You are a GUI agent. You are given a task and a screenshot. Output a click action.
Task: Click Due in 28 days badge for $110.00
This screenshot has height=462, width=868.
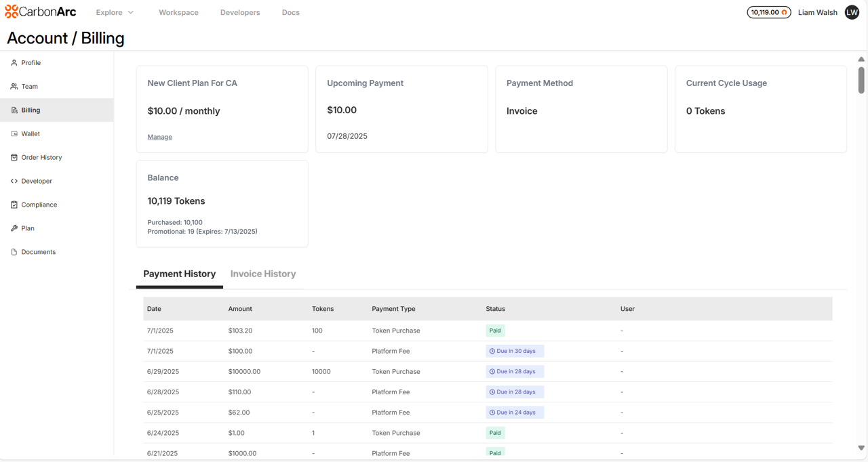pos(515,392)
